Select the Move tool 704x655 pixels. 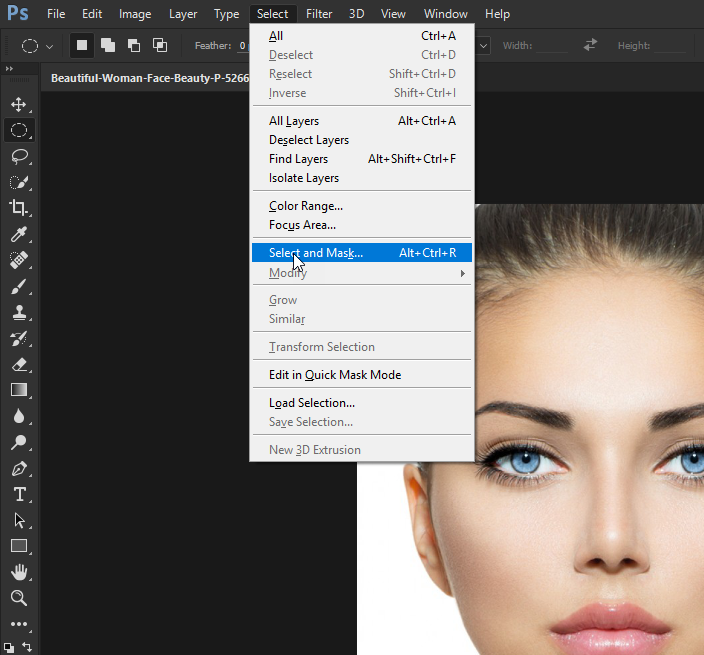coord(18,104)
